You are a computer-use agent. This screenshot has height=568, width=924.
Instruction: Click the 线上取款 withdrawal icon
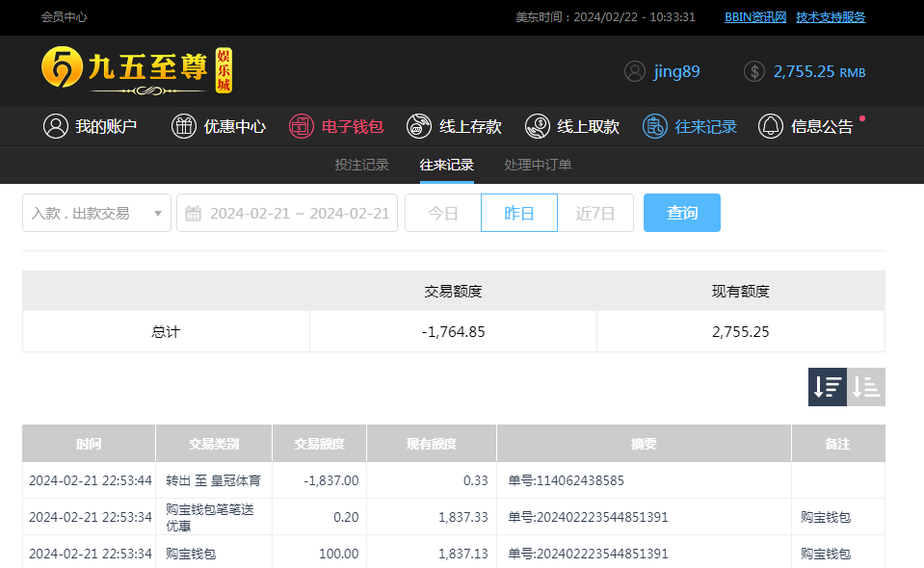pyautogui.click(x=538, y=126)
